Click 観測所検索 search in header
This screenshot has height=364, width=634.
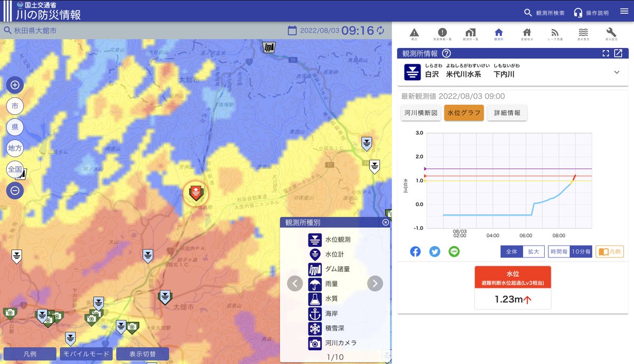coord(544,13)
